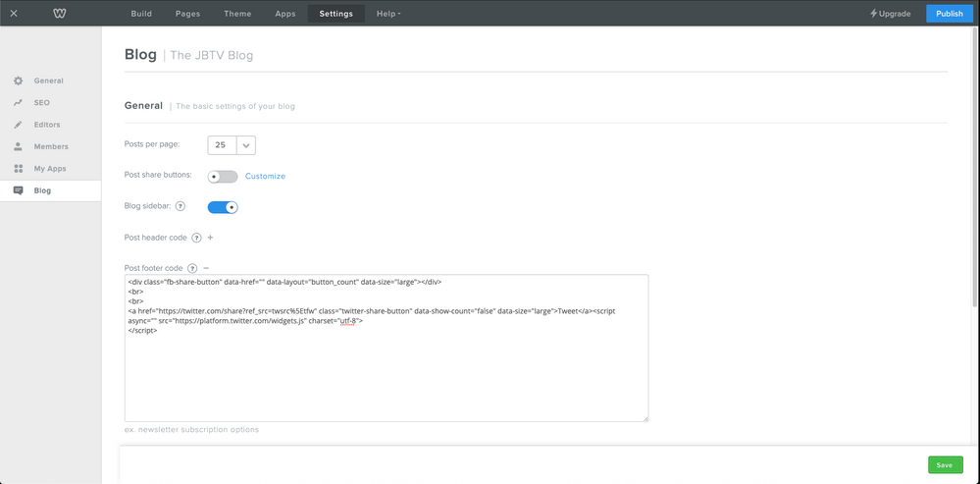Click the General gear icon in sidebar
This screenshot has width=980, height=484.
(x=18, y=81)
